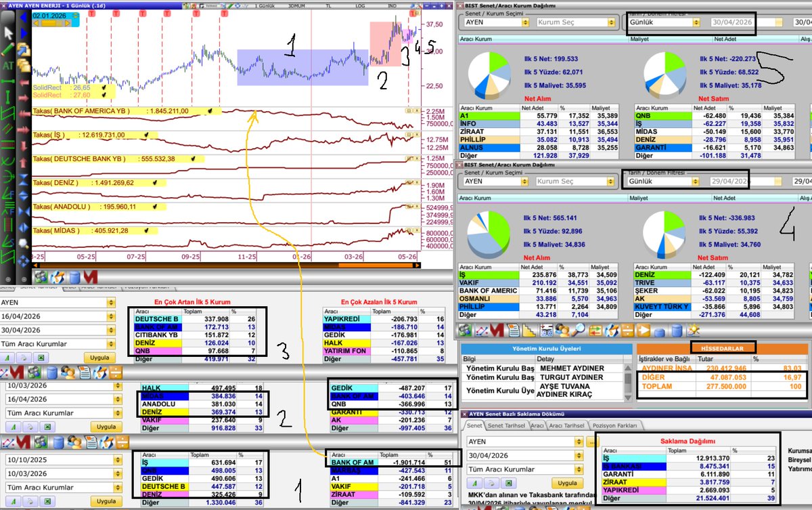Click the red M icon in the BIST window toolbar

498,331
